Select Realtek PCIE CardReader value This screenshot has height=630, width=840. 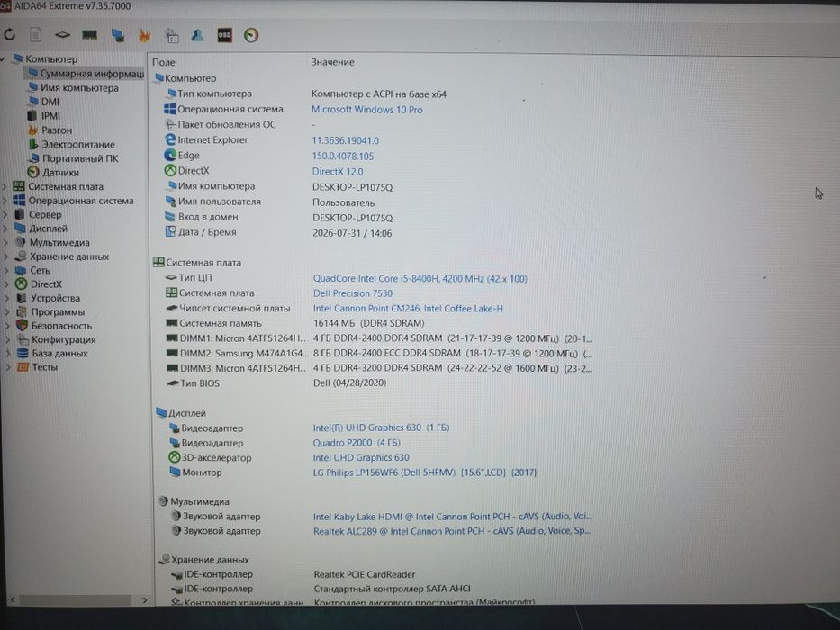point(365,574)
